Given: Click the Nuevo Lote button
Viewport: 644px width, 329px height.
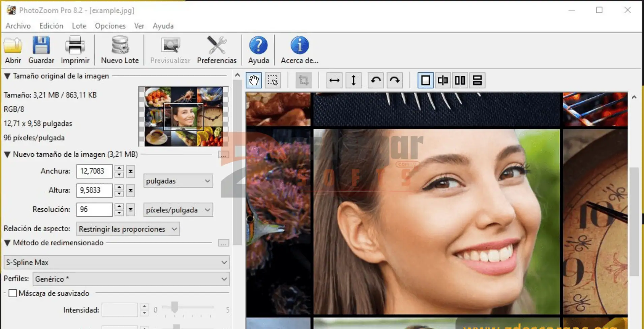Looking at the screenshot, I should pos(120,50).
